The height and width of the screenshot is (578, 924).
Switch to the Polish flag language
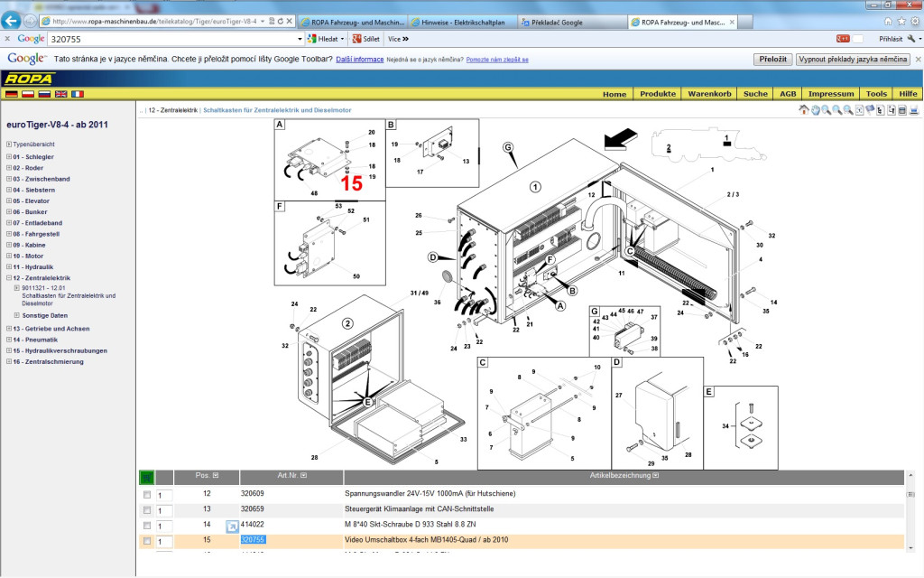click(28, 94)
